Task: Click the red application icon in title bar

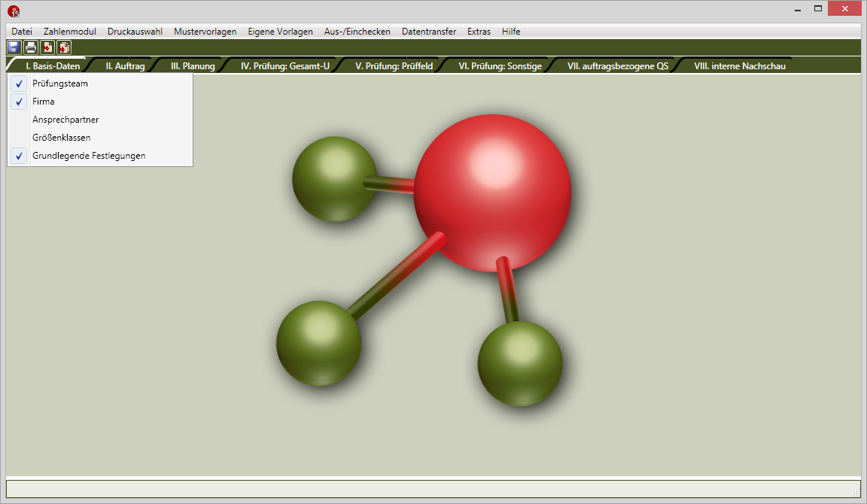Action: pos(14,11)
